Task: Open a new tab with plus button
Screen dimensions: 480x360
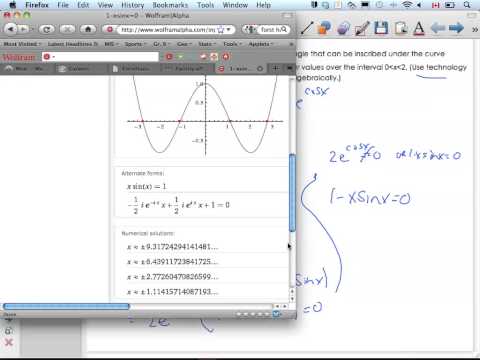Action: click(275, 68)
